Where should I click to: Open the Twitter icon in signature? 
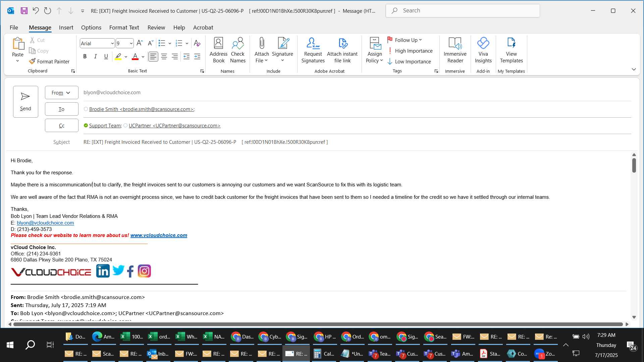[118, 270]
